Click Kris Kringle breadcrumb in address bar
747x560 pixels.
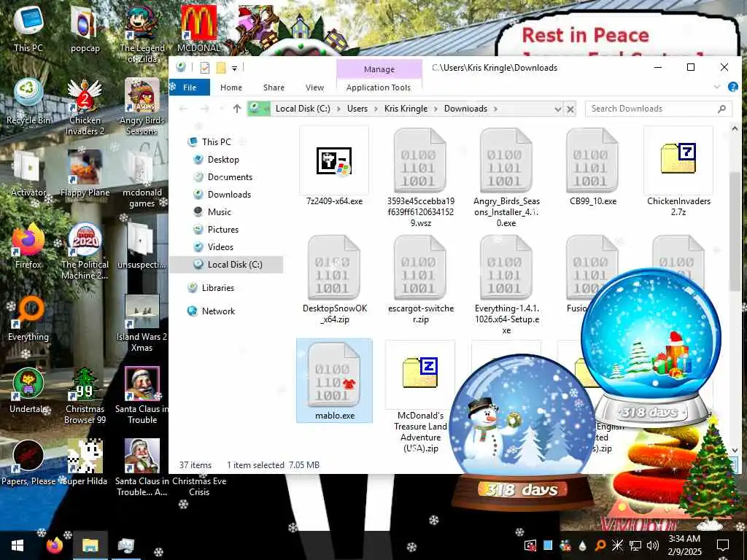[x=406, y=109]
